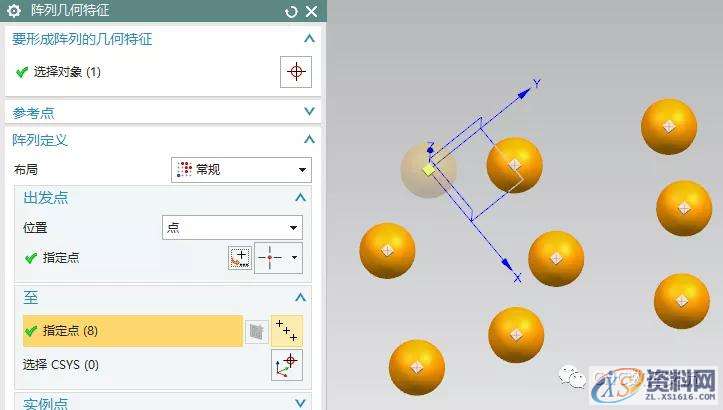Click the gear settings icon in dialog title
Viewport: 723px width, 410px height.
14,11
